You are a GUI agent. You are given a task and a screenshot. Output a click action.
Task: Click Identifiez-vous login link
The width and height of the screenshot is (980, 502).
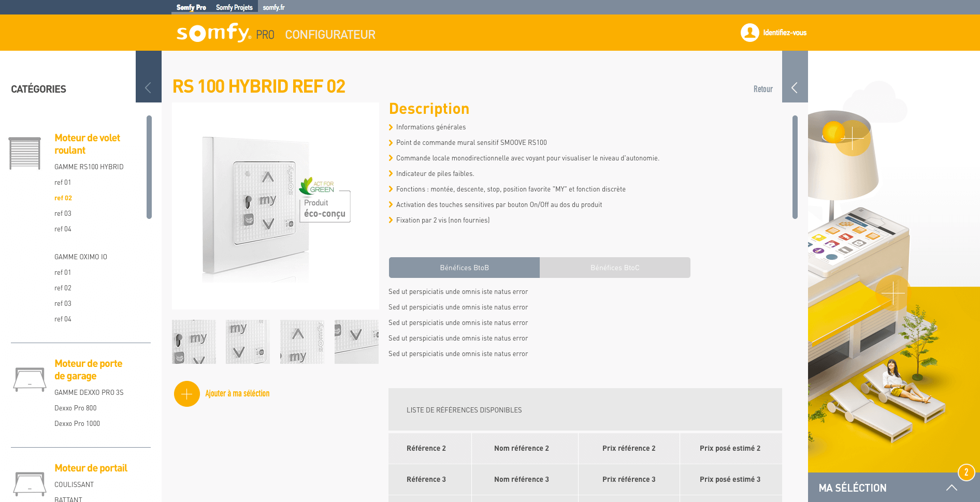pyautogui.click(x=785, y=33)
